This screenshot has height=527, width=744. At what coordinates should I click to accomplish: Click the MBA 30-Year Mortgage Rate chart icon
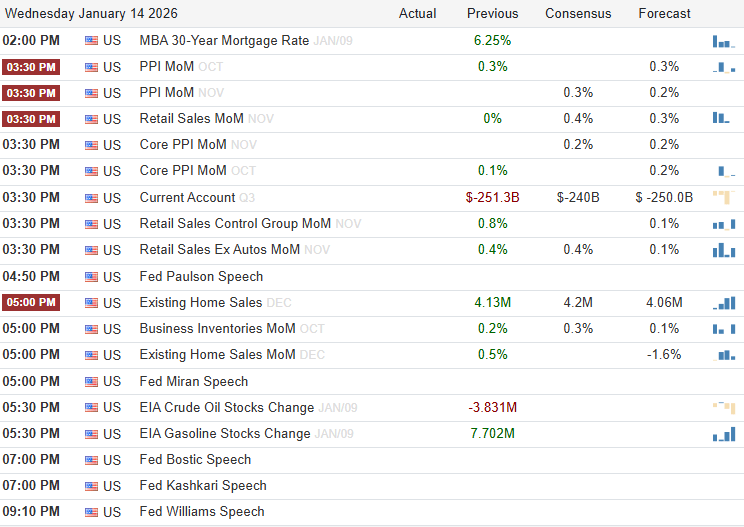(x=723, y=41)
